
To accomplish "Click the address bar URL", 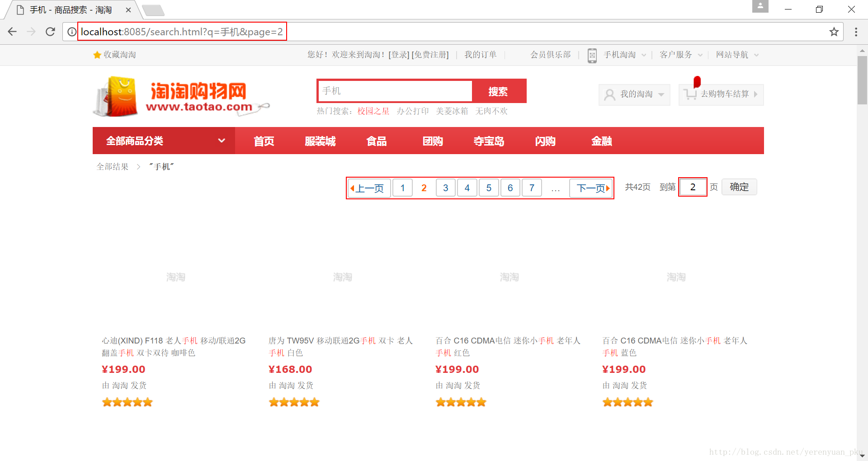I will 182,32.
